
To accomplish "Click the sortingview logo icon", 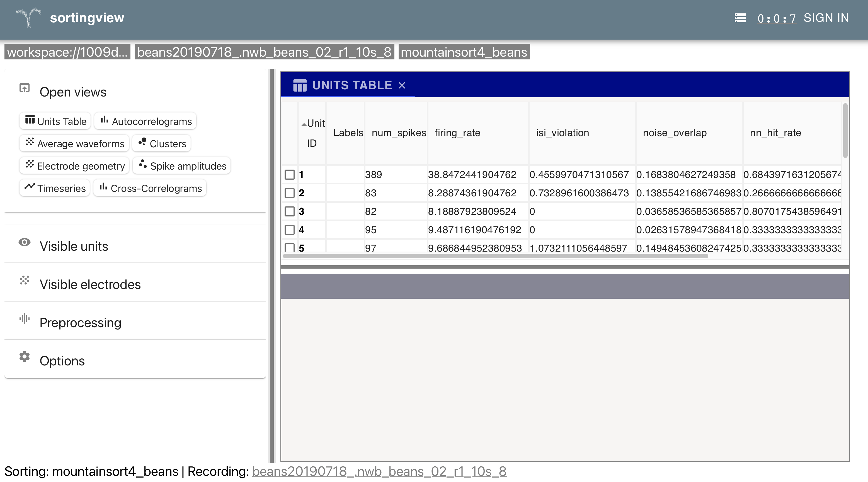I will pos(29,18).
